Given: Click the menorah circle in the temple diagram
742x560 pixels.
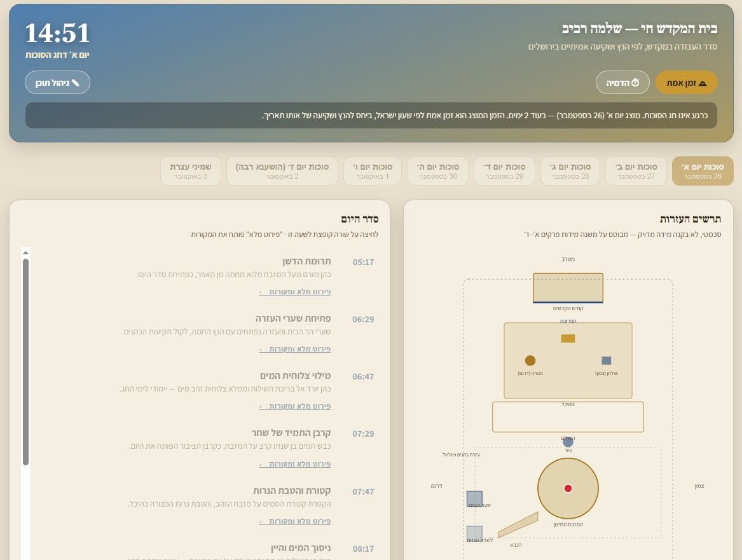Looking at the screenshot, I should (x=530, y=360).
